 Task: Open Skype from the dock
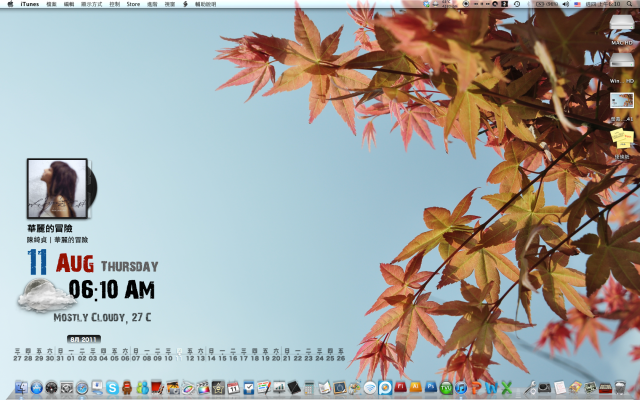(112, 387)
